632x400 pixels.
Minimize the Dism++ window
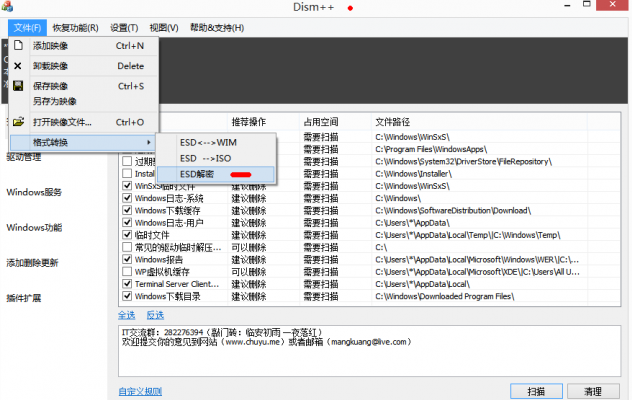pyautogui.click(x=567, y=6)
